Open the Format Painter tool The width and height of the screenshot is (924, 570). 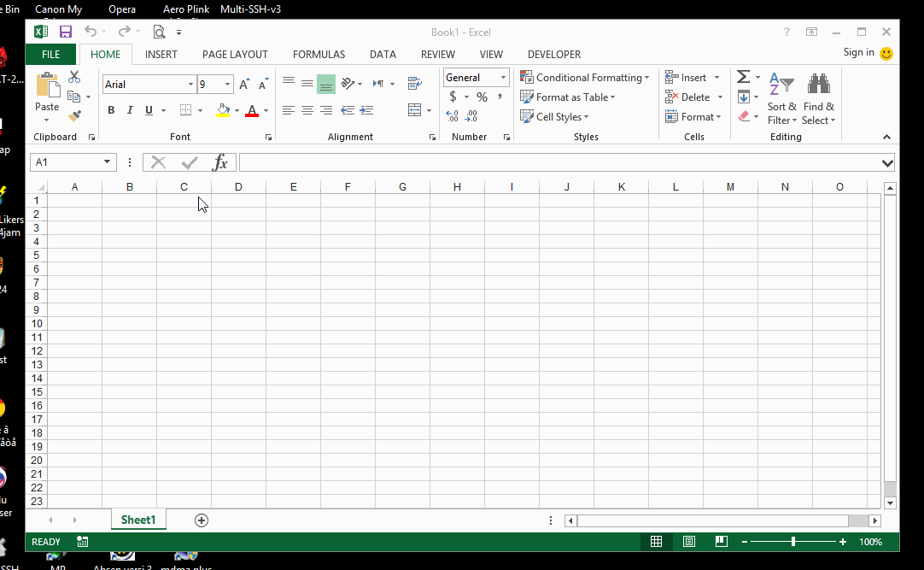pos(74,117)
